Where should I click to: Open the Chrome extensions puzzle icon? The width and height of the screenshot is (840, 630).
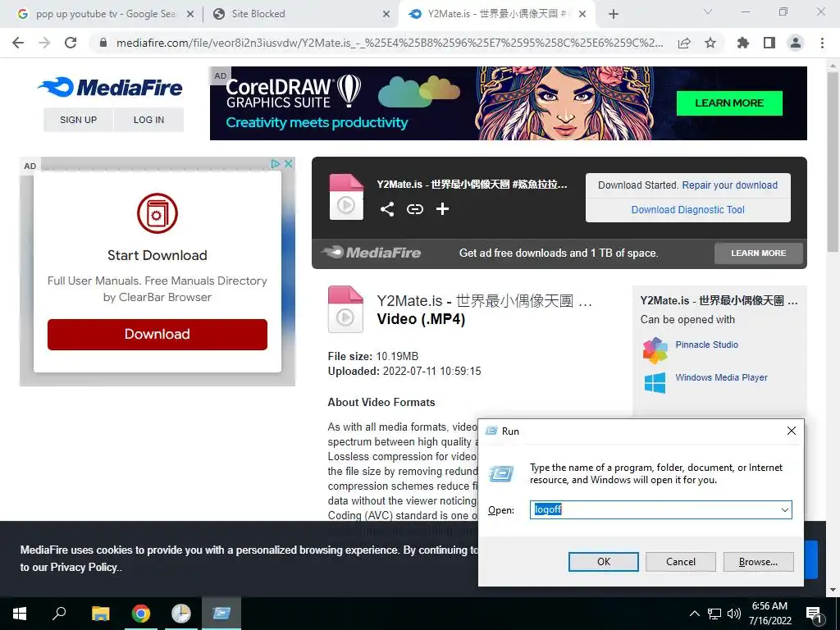click(743, 43)
